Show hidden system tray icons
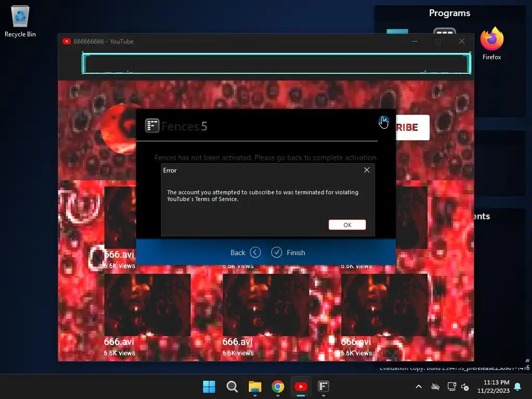Image resolution: width=532 pixels, height=399 pixels. (419, 387)
